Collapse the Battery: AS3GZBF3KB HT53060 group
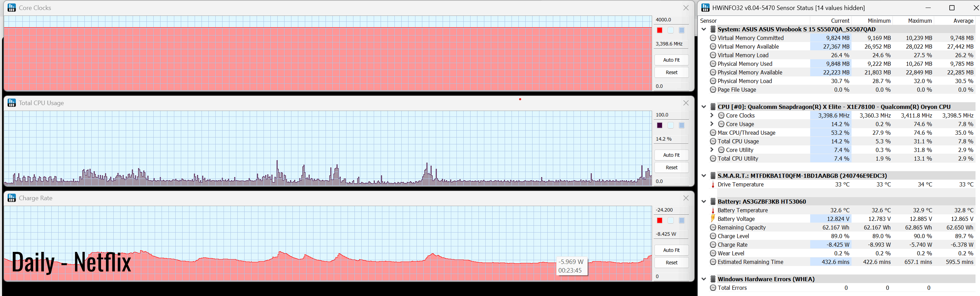This screenshot has height=296, width=980. tap(704, 202)
